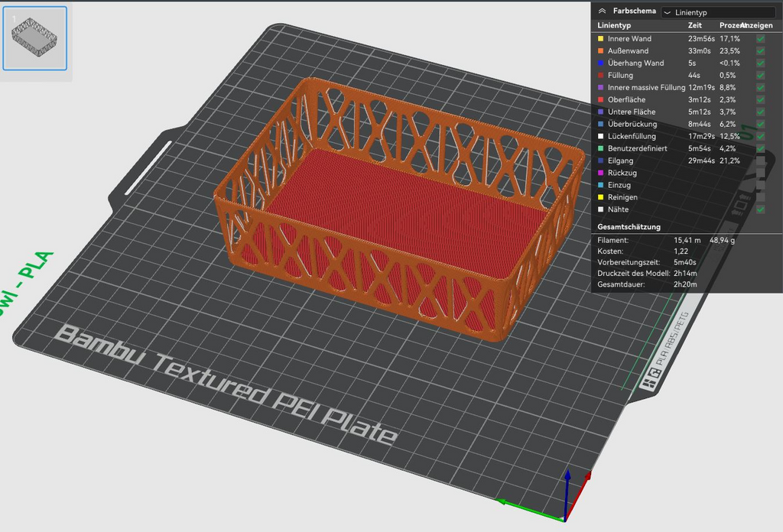
Task: Click the yellow Innere Wand swatch
Action: coord(601,38)
